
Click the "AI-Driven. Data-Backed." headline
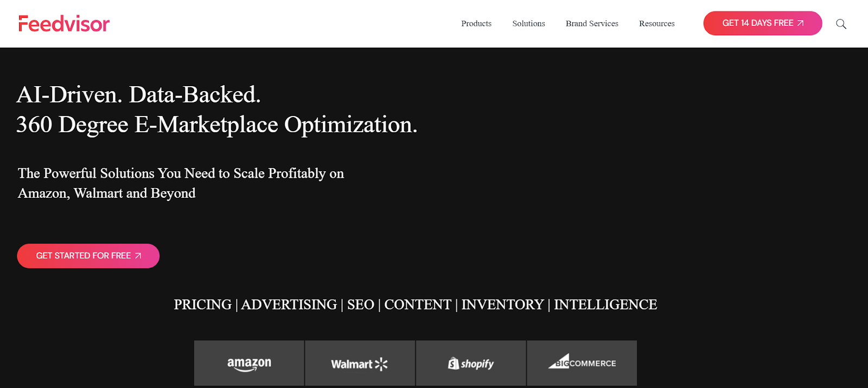[x=139, y=95]
